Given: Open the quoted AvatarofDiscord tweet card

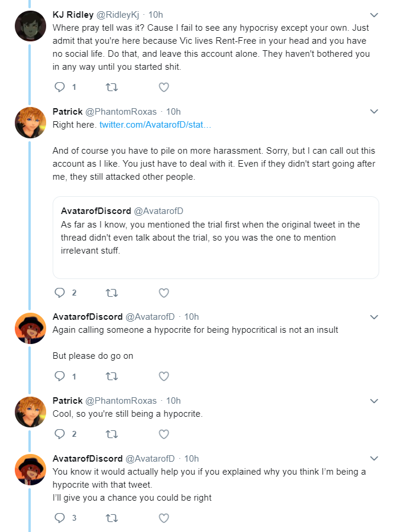Looking at the screenshot, I should tap(216, 238).
